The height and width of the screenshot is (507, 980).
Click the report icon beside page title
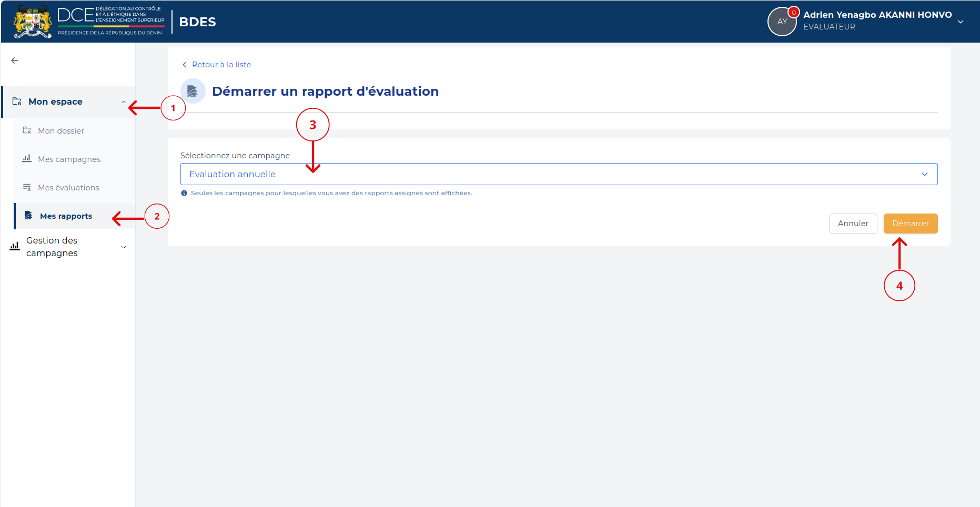point(193,91)
